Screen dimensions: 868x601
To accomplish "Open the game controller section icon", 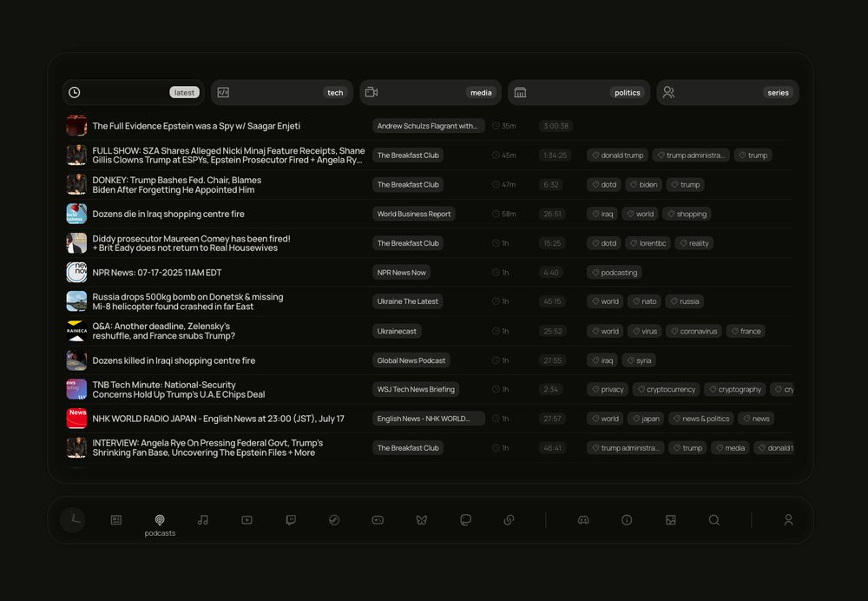I will pos(378,519).
